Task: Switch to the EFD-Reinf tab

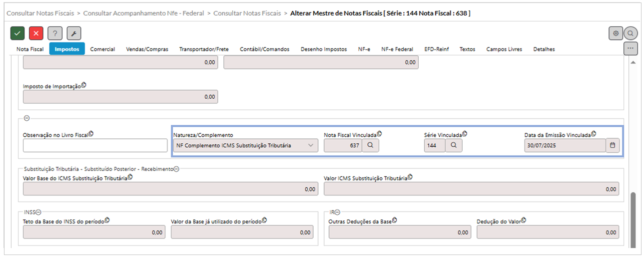Action: 437,49
